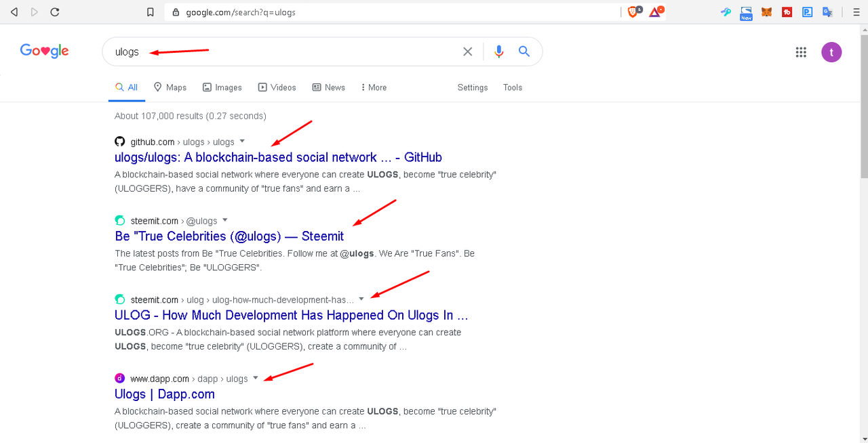
Task: Open the MetaMask fox extension
Action: [766, 12]
